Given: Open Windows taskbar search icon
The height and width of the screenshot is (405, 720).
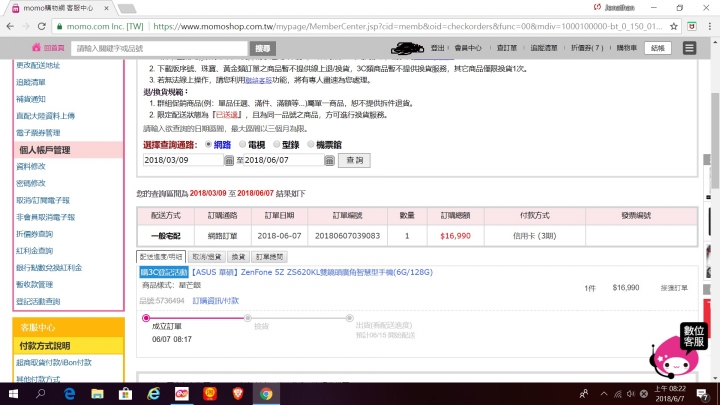Looking at the screenshot, I should pos(40,394).
